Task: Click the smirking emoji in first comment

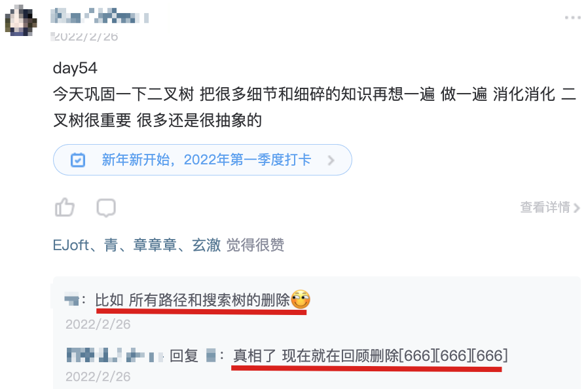Action: 301,299
